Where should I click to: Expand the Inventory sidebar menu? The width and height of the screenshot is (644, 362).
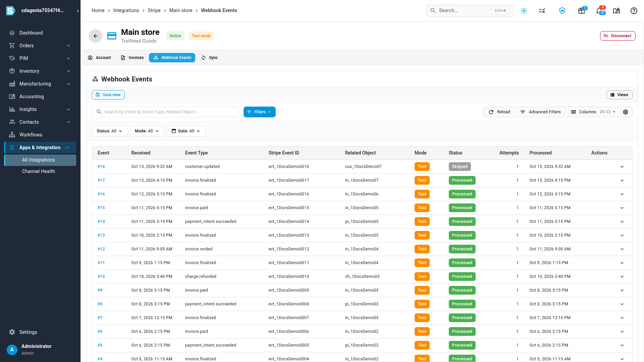coord(40,71)
